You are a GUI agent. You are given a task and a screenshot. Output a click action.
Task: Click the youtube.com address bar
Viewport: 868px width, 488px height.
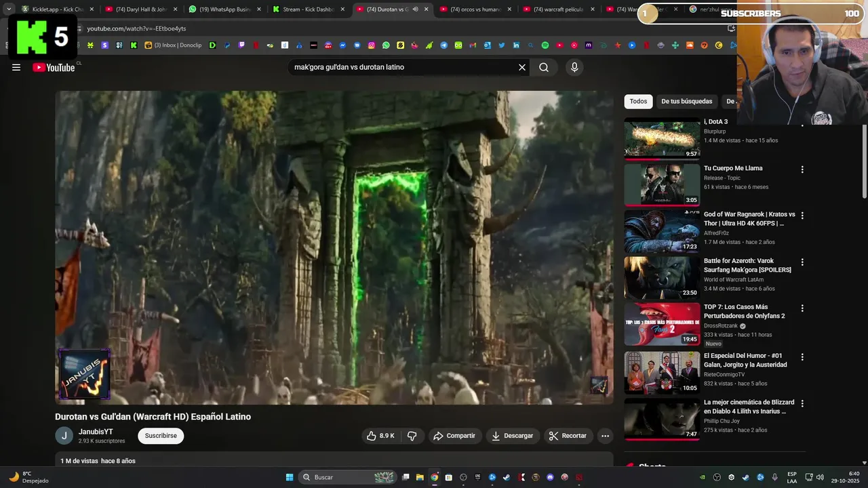[x=400, y=28]
